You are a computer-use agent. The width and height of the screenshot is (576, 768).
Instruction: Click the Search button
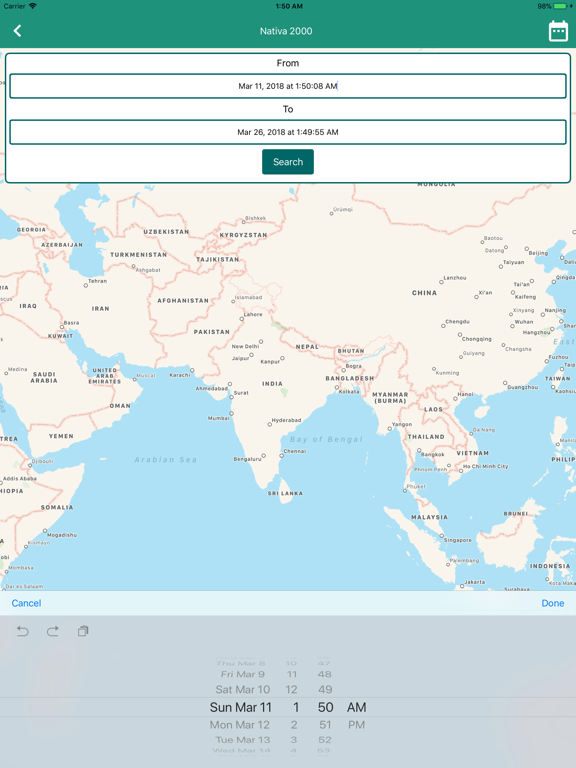tap(288, 162)
